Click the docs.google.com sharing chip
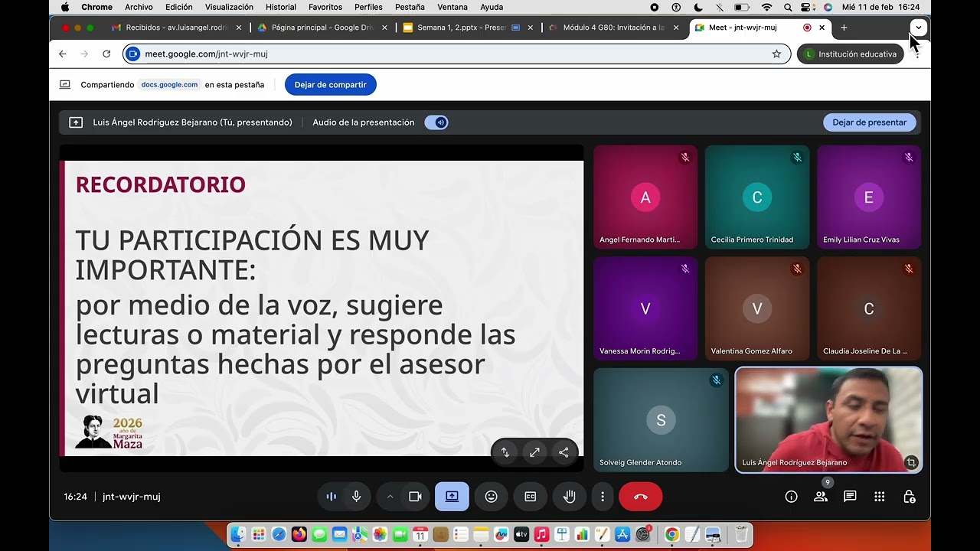Screen dimensions: 980x551 tap(169, 85)
